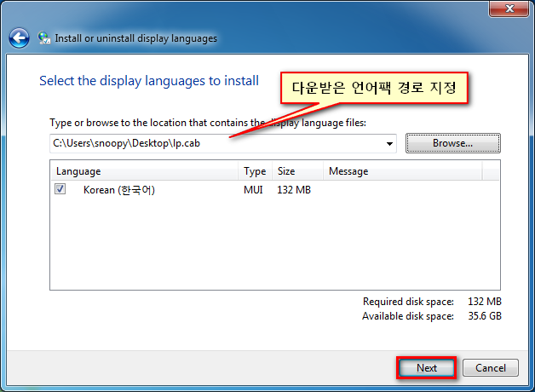Click the MUI type cell
Viewport: 535px width, 392px height.
pos(253,190)
